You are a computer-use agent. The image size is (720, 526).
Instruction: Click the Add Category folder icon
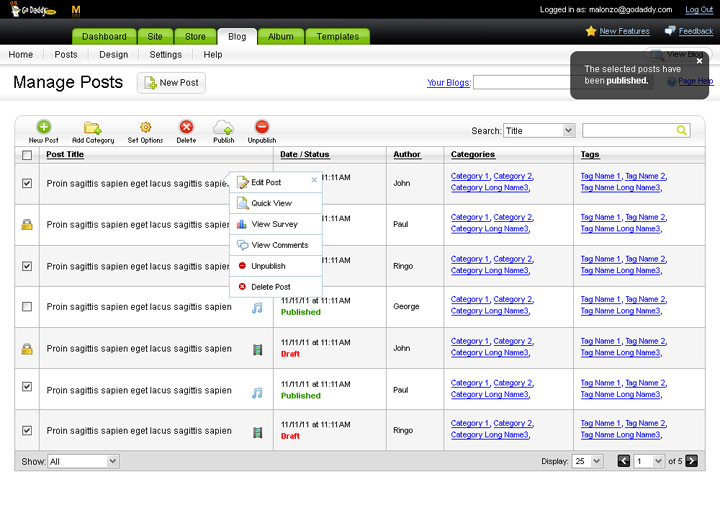[x=92, y=127]
